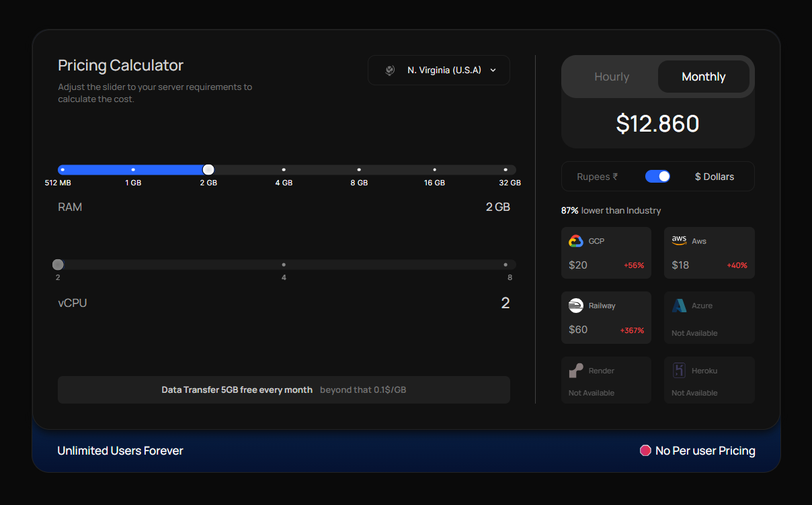Click the $12.860 total price display
This screenshot has height=505, width=812.
(657, 124)
